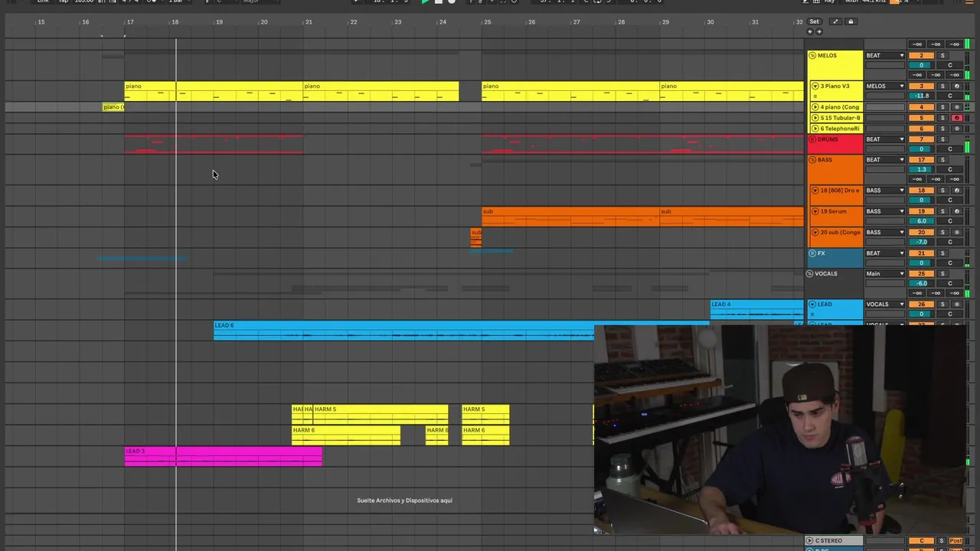
Task: Toggle the Post button on C STEREO
Action: 956,541
